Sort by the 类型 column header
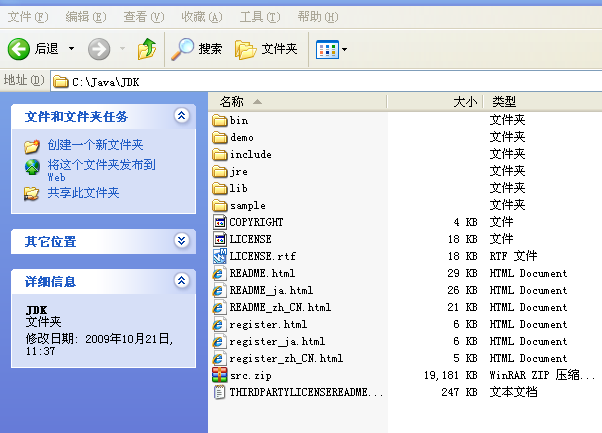The height and width of the screenshot is (433, 602). [542, 102]
